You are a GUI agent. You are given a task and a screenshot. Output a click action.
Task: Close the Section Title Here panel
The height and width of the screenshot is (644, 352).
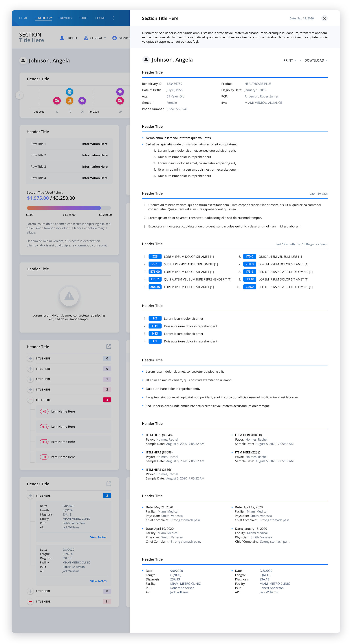click(x=324, y=18)
